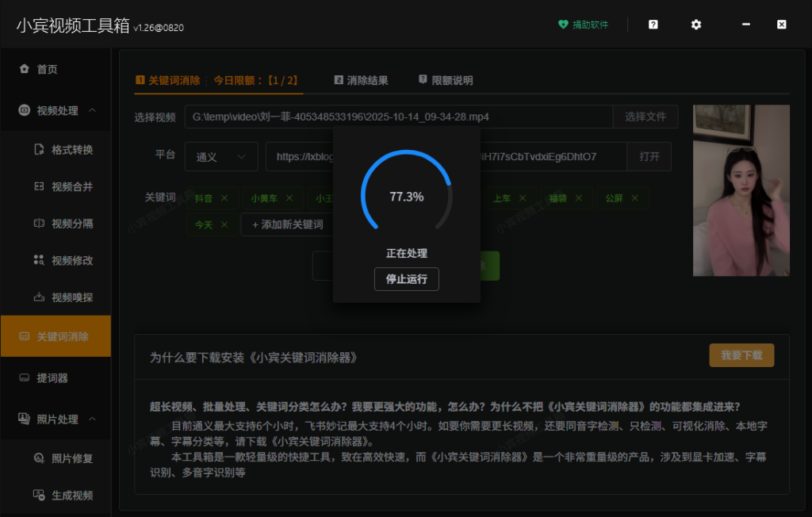
Task: Open the 通义 platform dropdown
Action: (221, 157)
